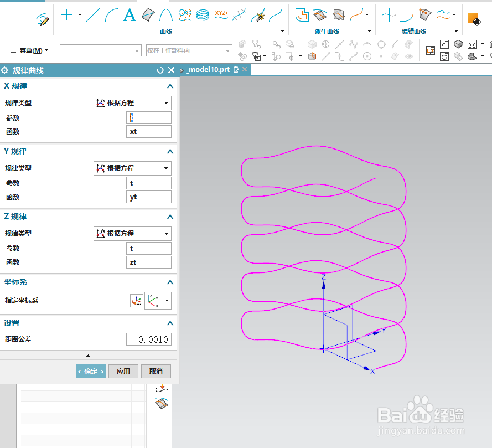This screenshot has height=448, width=492.
Task: Close the _model10.prt tab
Action: pos(245,69)
